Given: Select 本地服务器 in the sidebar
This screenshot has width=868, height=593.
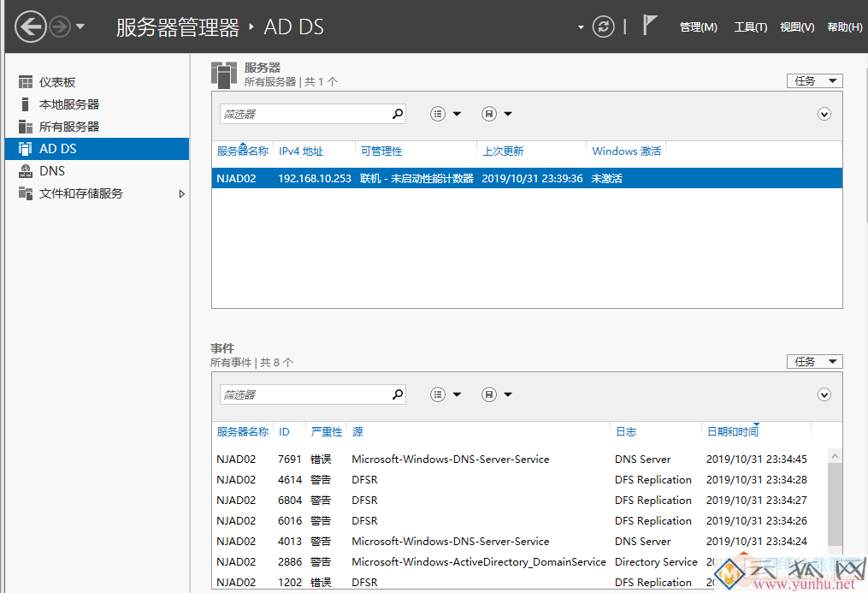Looking at the screenshot, I should click(x=68, y=104).
